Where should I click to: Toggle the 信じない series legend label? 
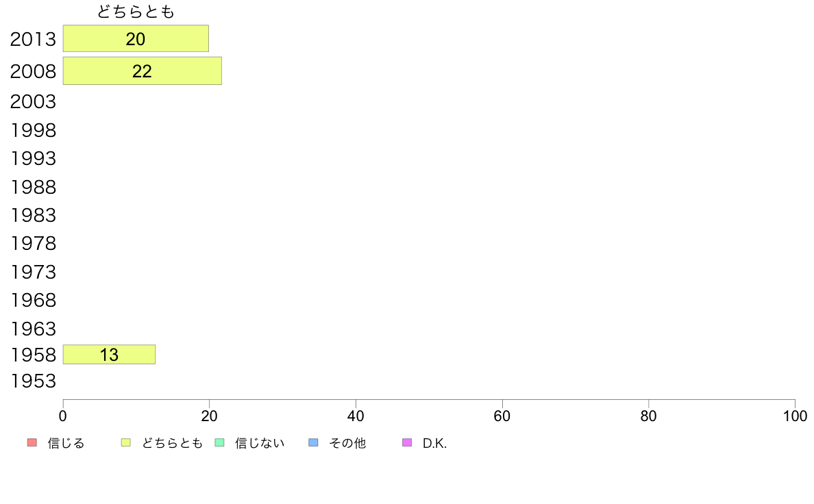click(259, 444)
